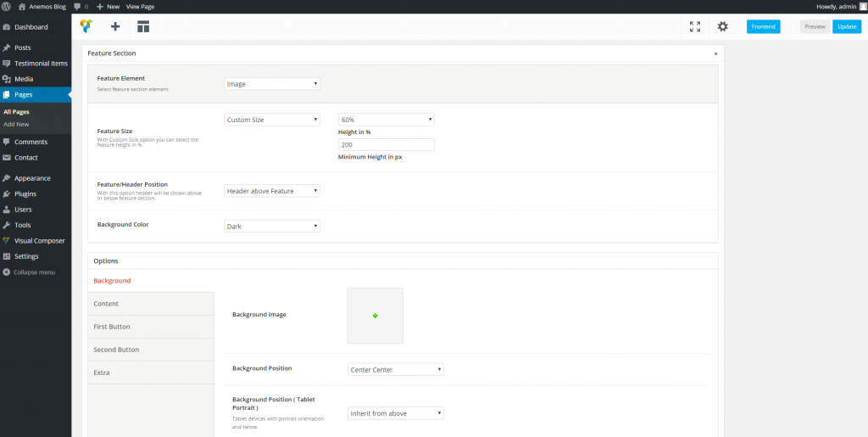Open the Feature Element dropdown
The image size is (868, 437).
271,84
